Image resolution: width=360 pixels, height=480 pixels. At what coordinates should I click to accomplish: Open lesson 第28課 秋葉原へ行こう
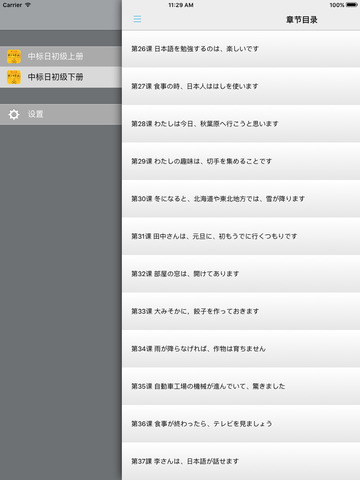pos(241,124)
